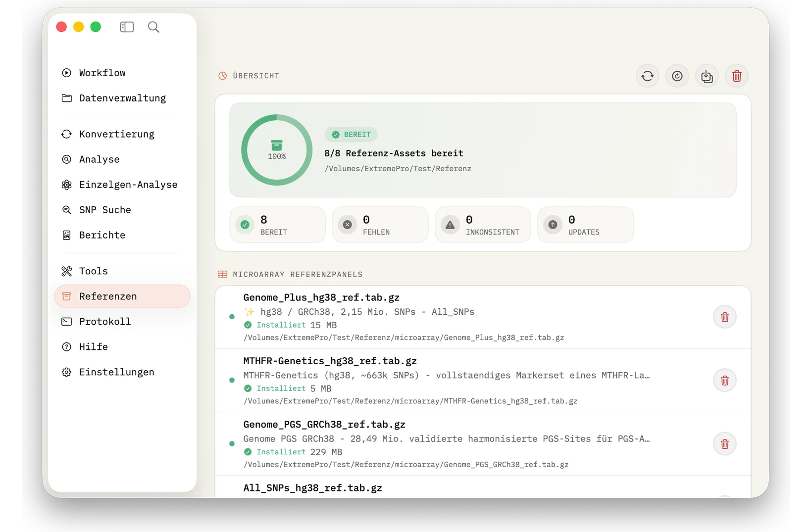The image size is (812, 532).
Task: Delete Genome_PGS_GRCh38_ref.tab.gz with its trash icon
Action: [x=724, y=444]
